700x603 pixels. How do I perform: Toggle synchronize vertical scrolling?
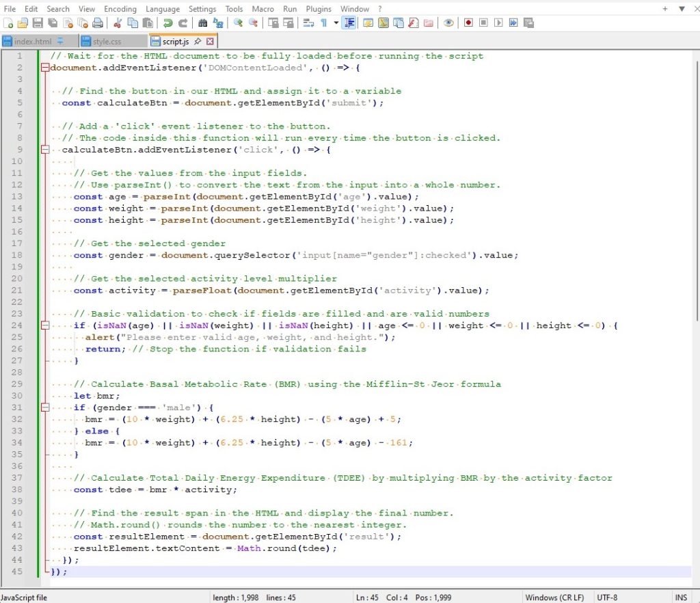[273, 23]
